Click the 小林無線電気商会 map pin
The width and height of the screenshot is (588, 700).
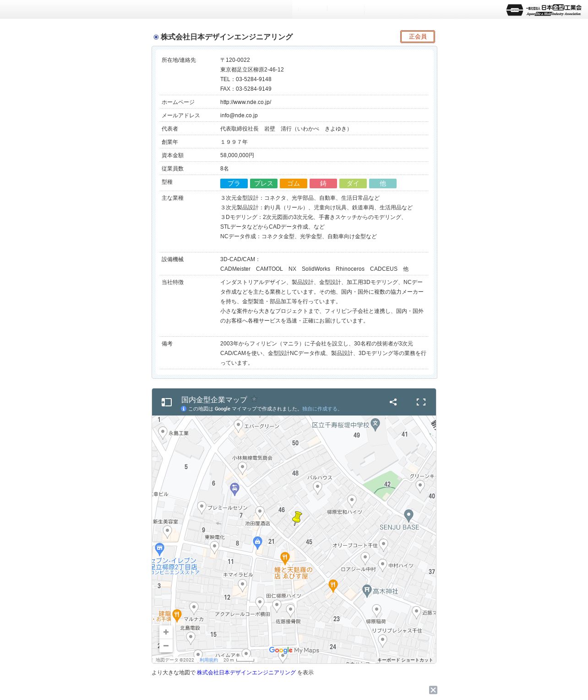coord(242,468)
